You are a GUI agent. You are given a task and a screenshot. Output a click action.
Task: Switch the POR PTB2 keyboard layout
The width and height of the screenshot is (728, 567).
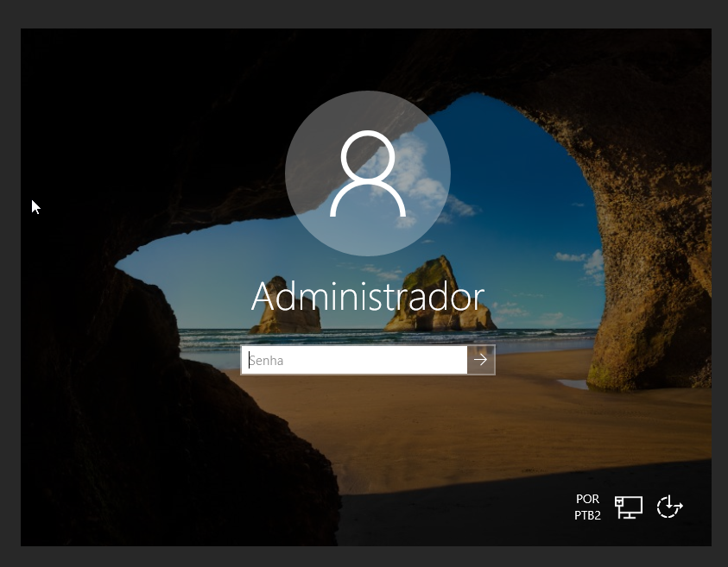tap(587, 507)
